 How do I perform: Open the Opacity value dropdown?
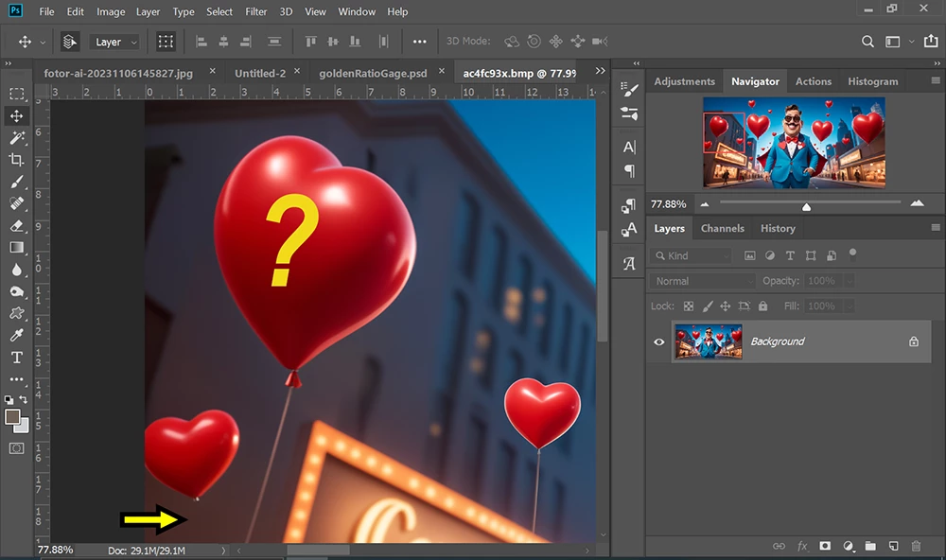coord(849,281)
